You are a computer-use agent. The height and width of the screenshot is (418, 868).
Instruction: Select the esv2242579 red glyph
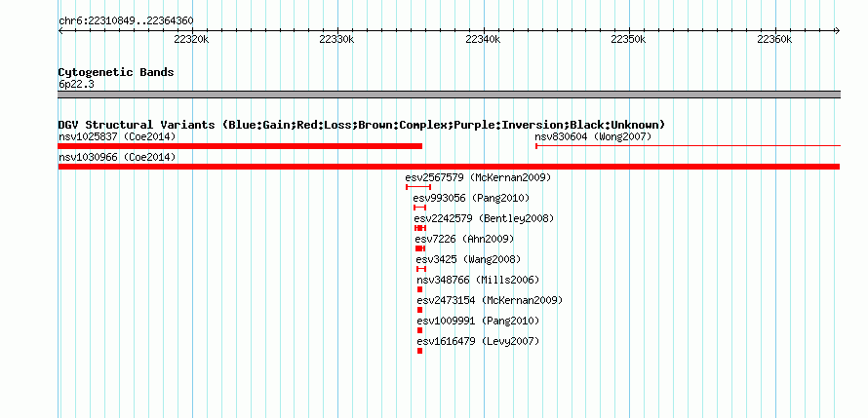tap(420, 228)
